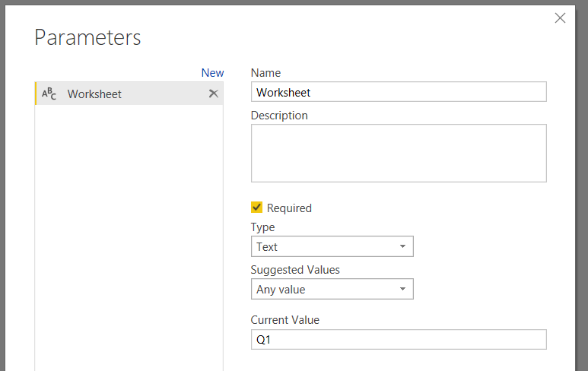Click inside the empty Description box
This screenshot has height=371, width=588.
tap(399, 154)
